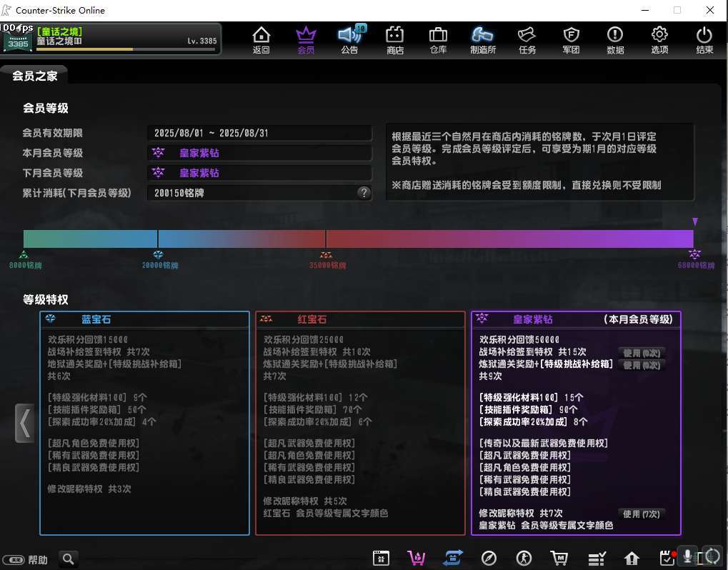This screenshot has width=728, height=570.
Task: Click 红宝石 会员等级专属文字颜色 line
Action: coord(326,514)
